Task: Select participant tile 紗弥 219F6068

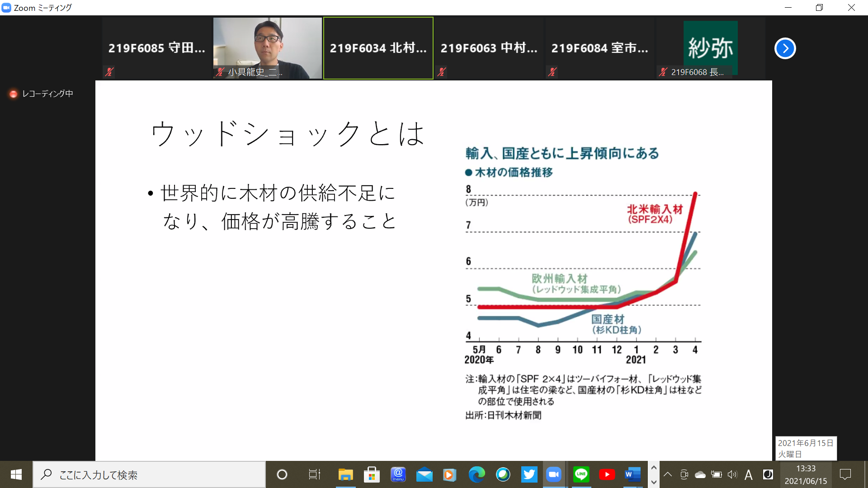Action: click(x=711, y=48)
